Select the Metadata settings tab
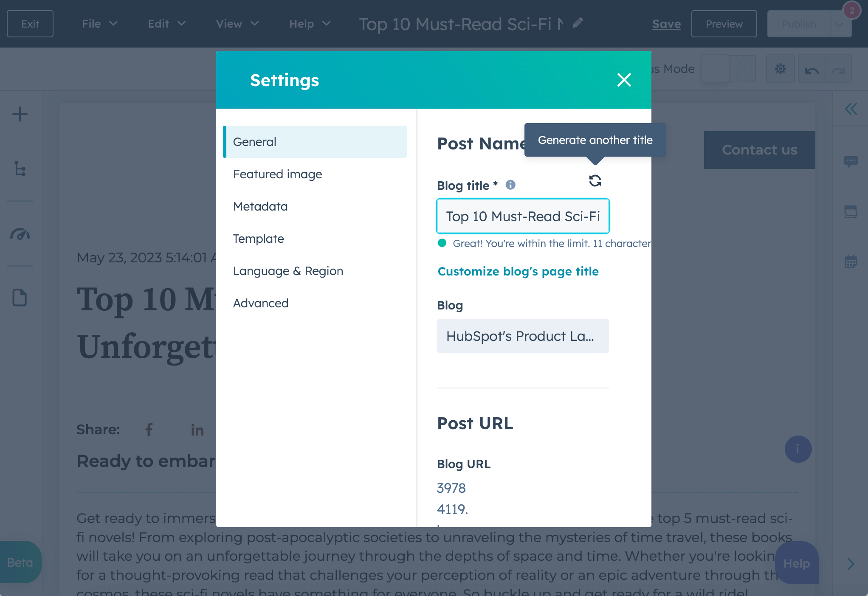This screenshot has width=868, height=596. click(x=260, y=206)
